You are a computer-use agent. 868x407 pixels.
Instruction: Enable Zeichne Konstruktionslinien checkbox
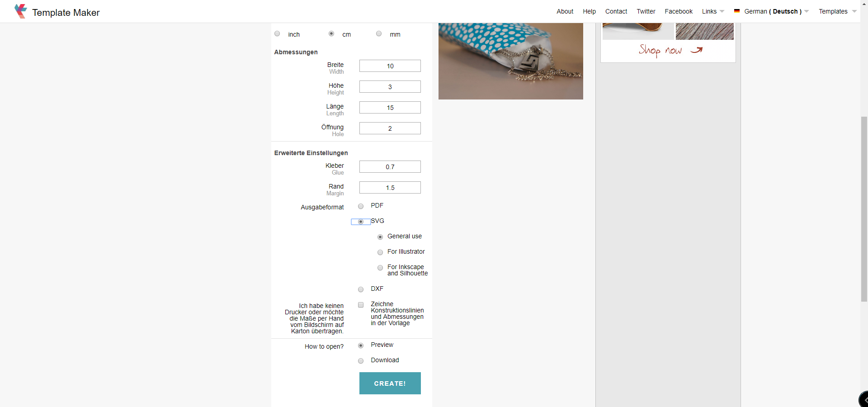(x=361, y=305)
